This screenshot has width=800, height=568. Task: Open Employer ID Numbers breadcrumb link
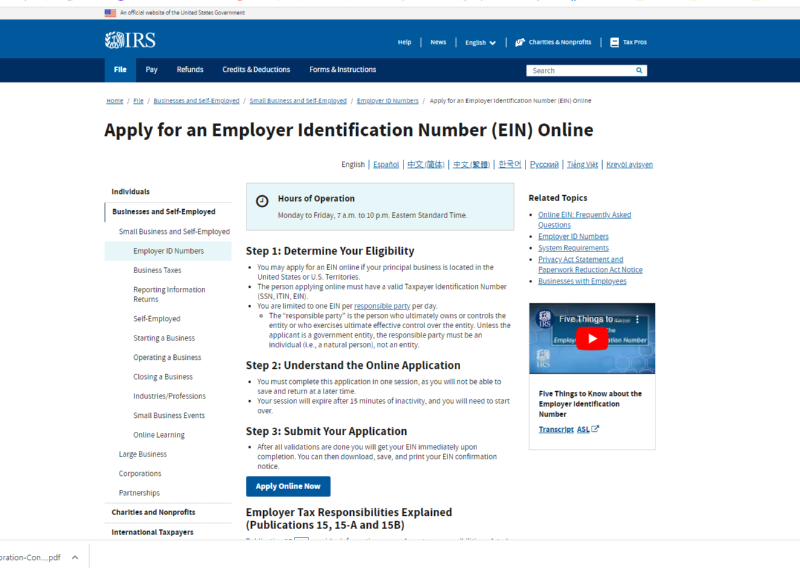pos(387,101)
